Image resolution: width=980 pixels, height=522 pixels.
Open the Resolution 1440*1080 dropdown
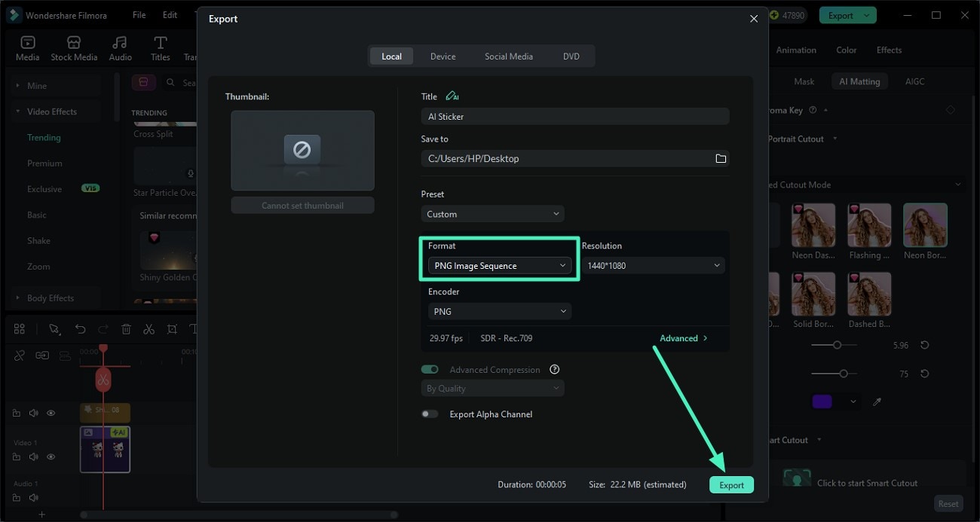click(653, 266)
